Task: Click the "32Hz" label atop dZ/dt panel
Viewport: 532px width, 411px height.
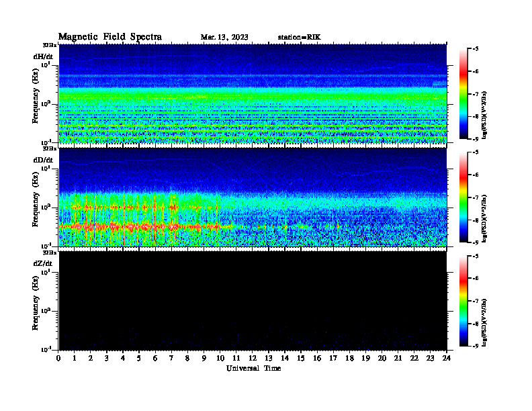Action: coord(50,253)
